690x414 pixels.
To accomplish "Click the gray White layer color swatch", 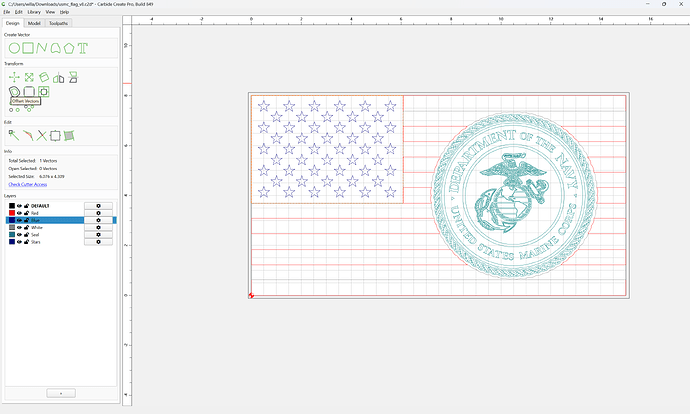I will point(12,227).
